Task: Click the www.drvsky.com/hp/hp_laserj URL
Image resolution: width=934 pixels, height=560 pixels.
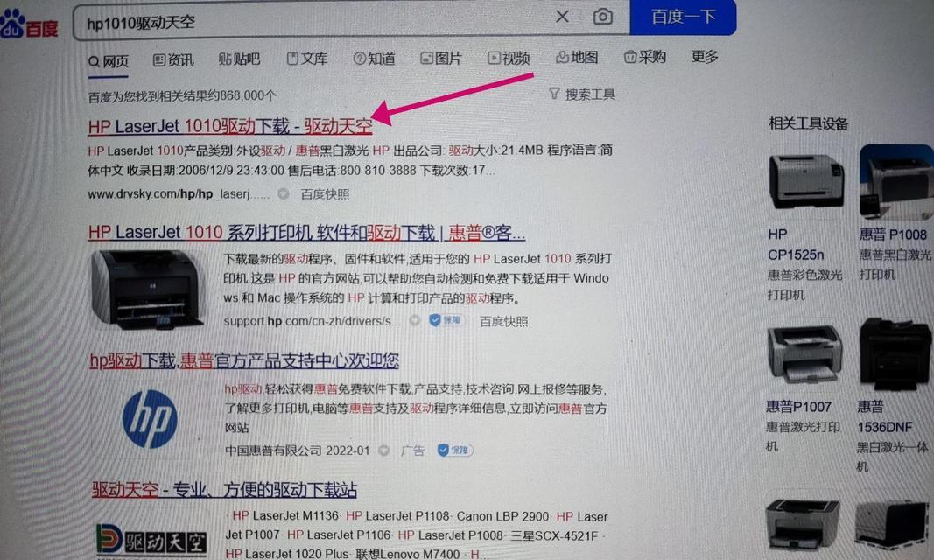Action: tap(178, 194)
